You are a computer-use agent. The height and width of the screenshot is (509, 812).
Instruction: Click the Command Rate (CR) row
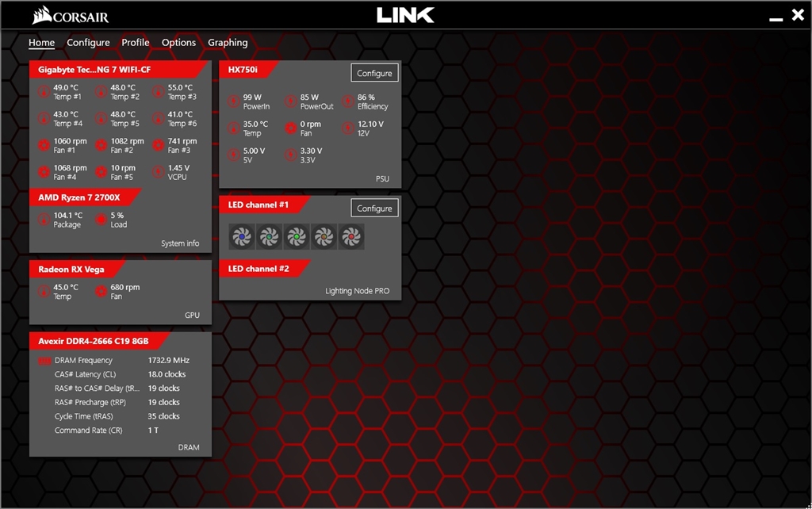121,431
